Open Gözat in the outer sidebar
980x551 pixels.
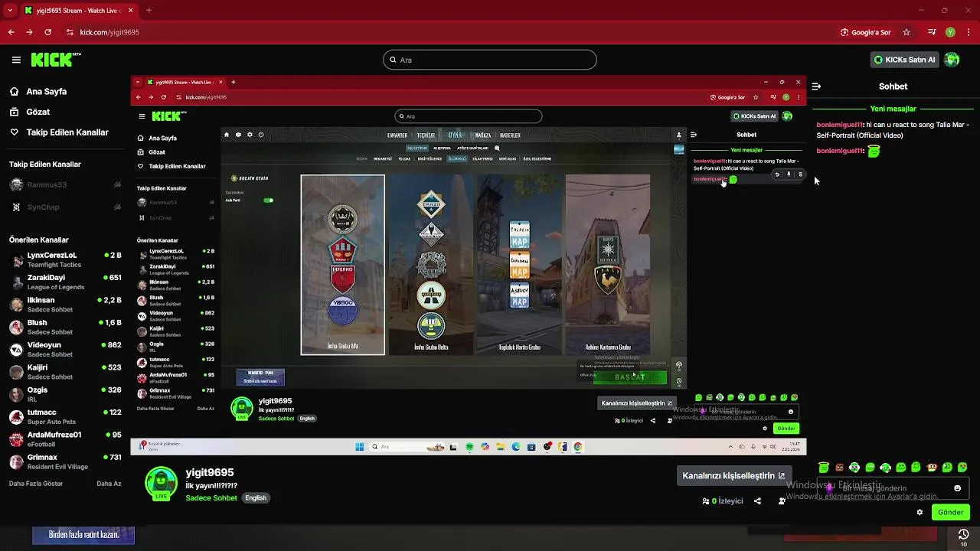(38, 112)
